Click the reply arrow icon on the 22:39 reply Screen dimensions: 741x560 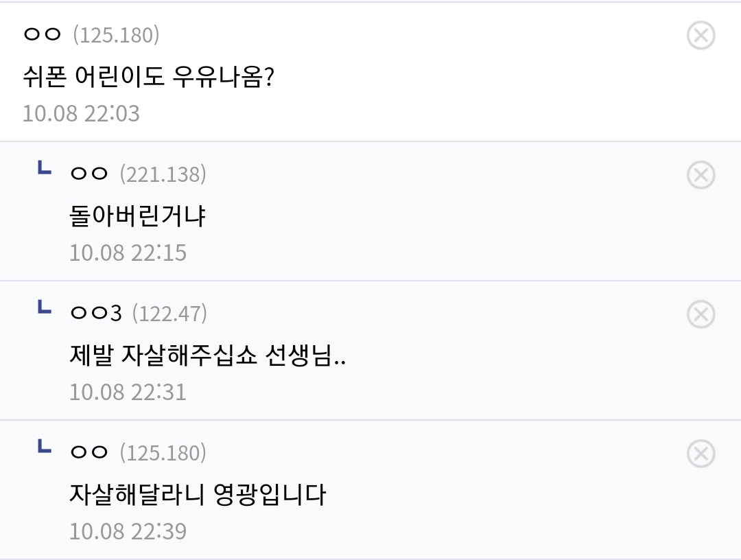click(x=44, y=447)
